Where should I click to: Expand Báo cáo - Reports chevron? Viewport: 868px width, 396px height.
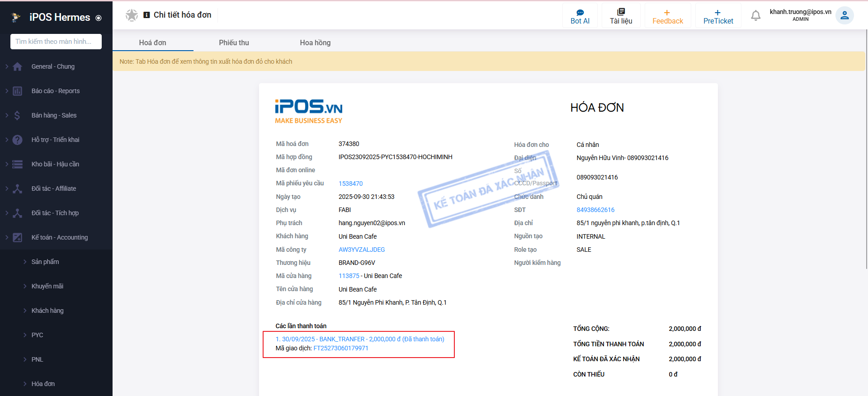coord(7,91)
